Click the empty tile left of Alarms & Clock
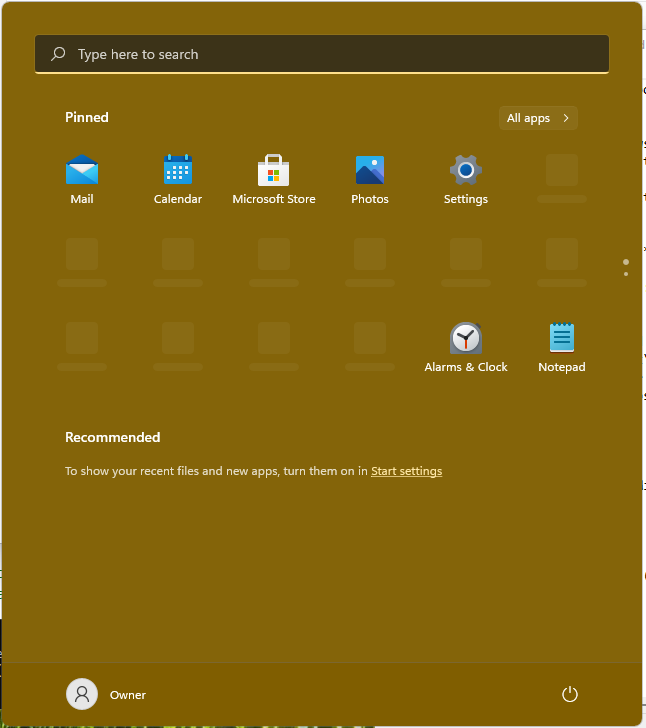The width and height of the screenshot is (646, 728). click(x=370, y=346)
